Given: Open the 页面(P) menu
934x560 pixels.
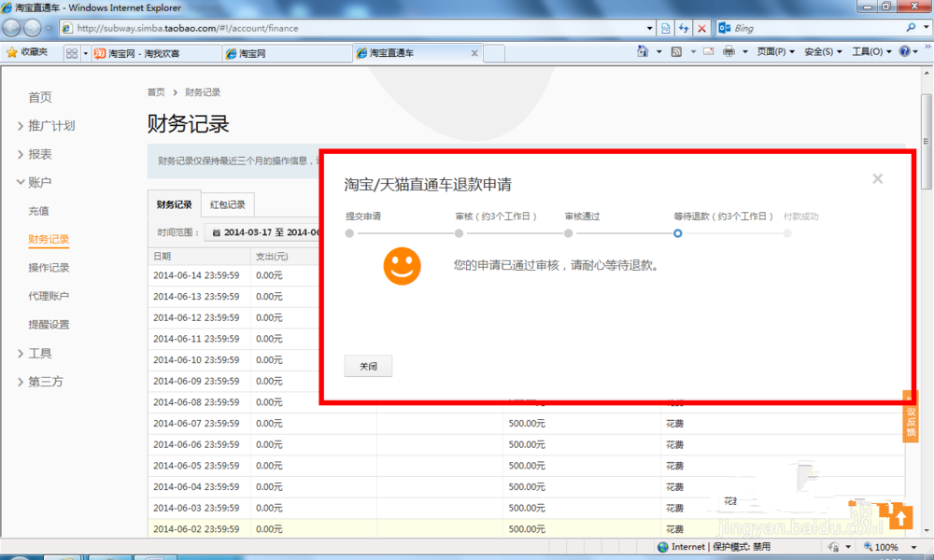Looking at the screenshot, I should tap(775, 51).
